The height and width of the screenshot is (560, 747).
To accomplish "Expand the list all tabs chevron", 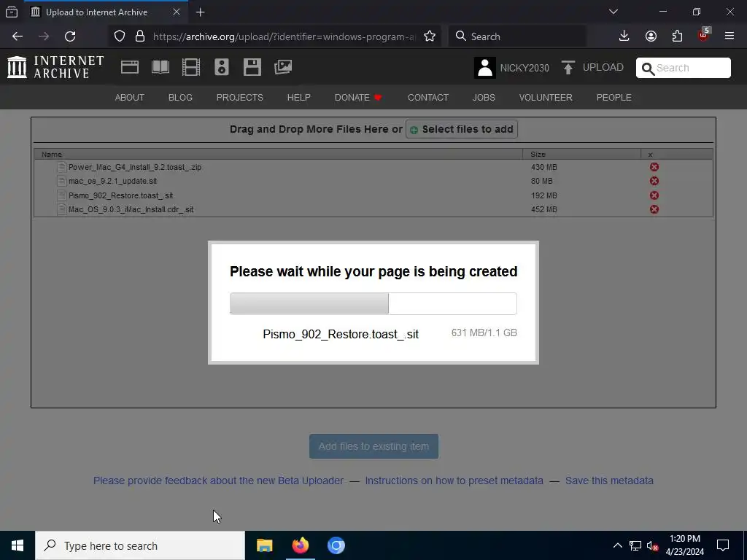I will (614, 12).
